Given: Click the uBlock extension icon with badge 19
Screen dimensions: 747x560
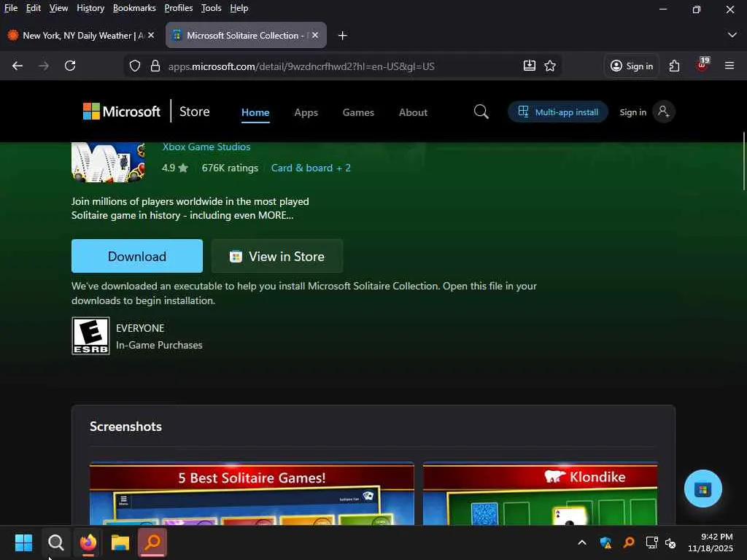Looking at the screenshot, I should (x=703, y=65).
